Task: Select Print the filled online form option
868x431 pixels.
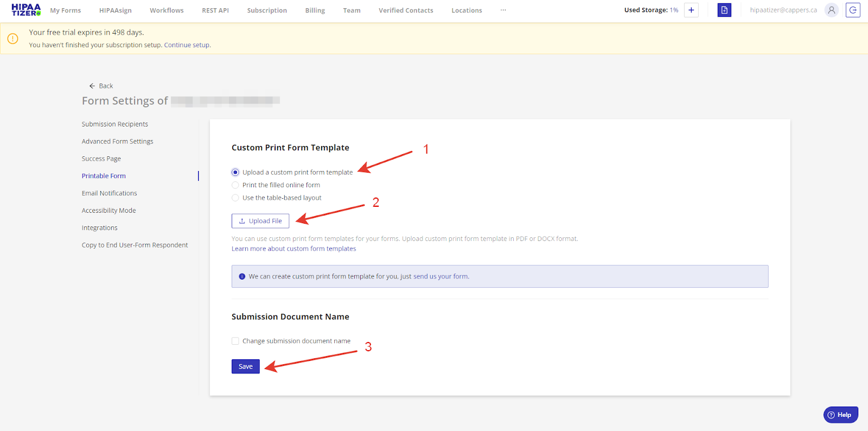Action: tap(235, 185)
